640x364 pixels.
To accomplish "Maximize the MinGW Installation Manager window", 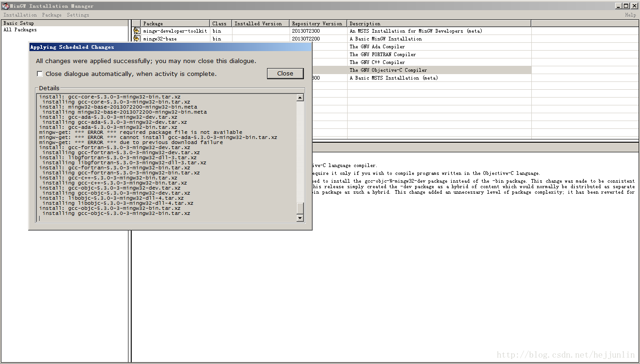I will (626, 6).
